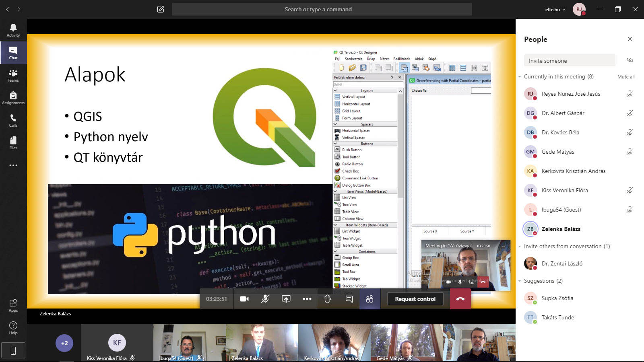Collapse Layouts group in widget box
This screenshot has height=362, width=644.
click(x=335, y=90)
